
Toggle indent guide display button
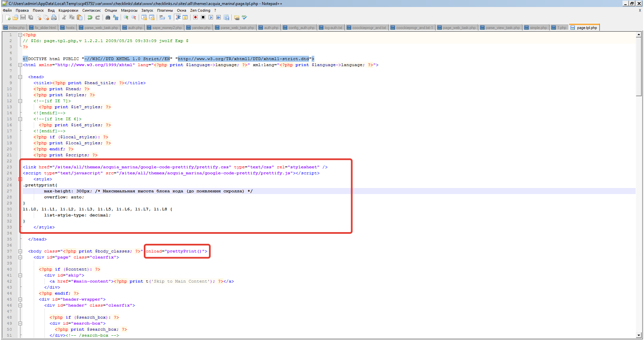(178, 18)
